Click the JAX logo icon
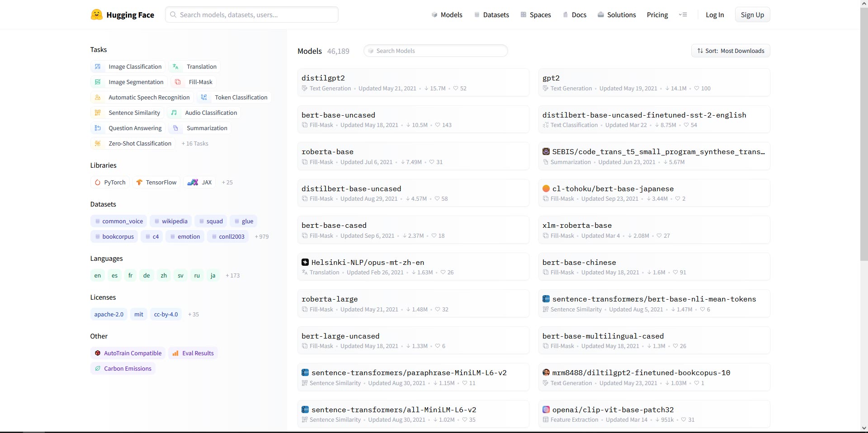Viewport: 868px width, 433px height. pos(193,182)
